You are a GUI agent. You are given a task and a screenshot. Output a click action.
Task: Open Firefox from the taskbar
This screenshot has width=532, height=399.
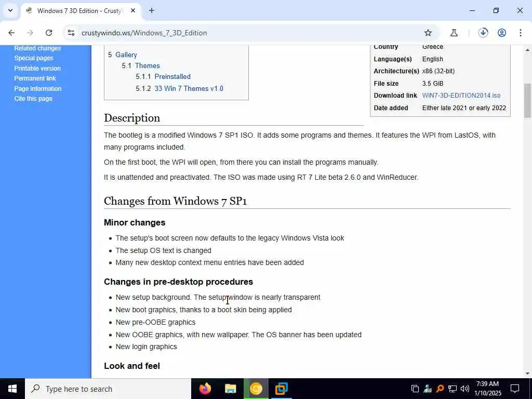coord(205,389)
